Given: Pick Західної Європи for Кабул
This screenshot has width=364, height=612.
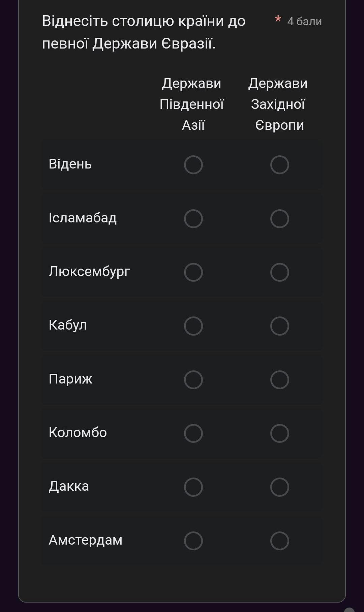Looking at the screenshot, I should 279,326.
